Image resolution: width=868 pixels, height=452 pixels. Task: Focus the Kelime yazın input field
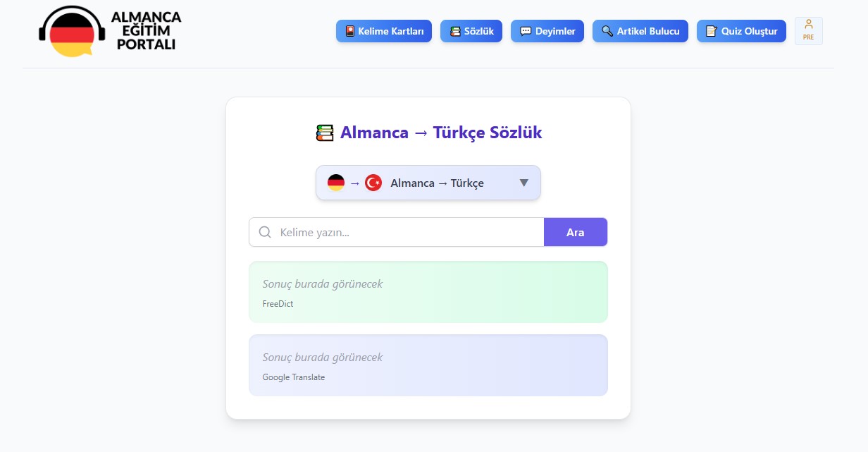(409, 232)
